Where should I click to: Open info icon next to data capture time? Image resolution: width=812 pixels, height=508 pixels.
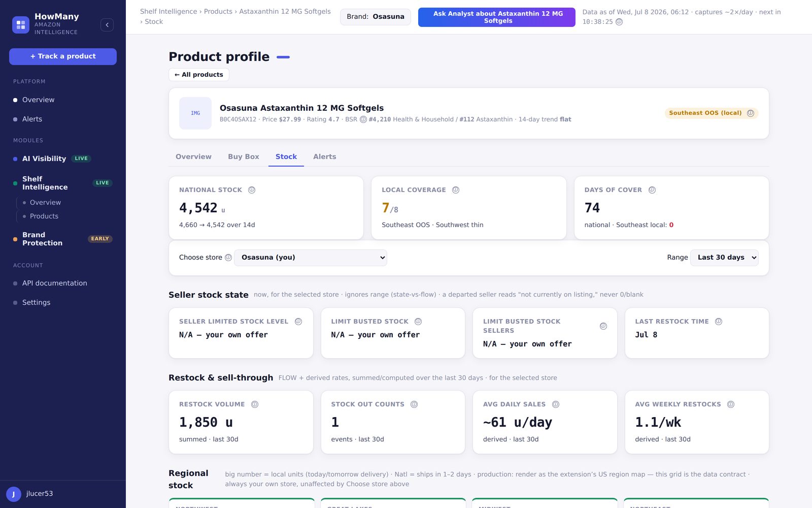coord(619,22)
